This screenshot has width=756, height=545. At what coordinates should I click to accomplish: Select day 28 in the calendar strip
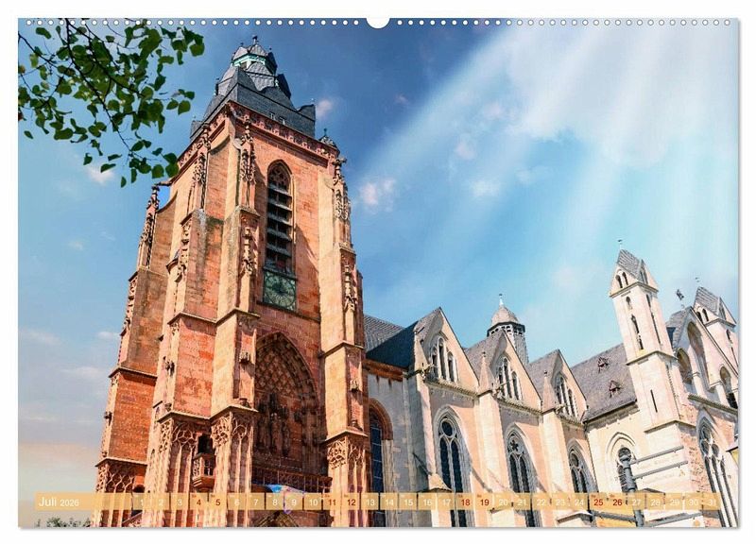(656, 502)
